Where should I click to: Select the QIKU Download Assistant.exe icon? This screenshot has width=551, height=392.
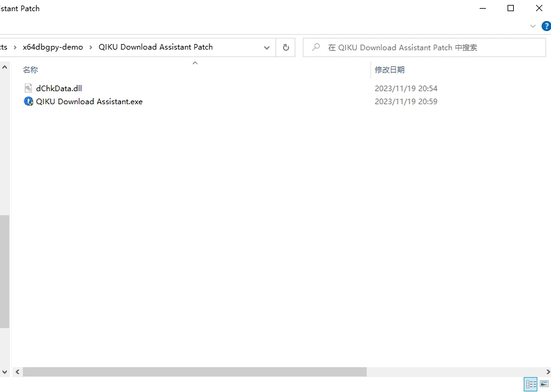29,102
